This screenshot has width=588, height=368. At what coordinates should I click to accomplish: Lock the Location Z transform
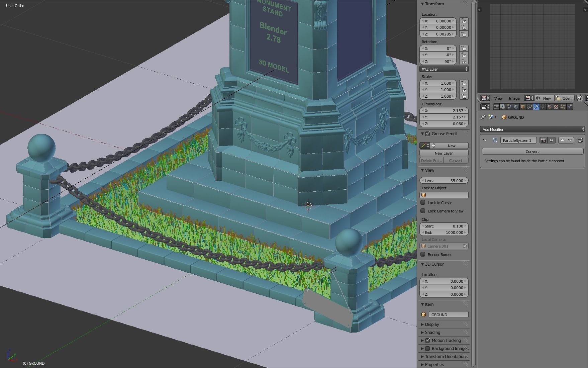pyautogui.click(x=464, y=34)
